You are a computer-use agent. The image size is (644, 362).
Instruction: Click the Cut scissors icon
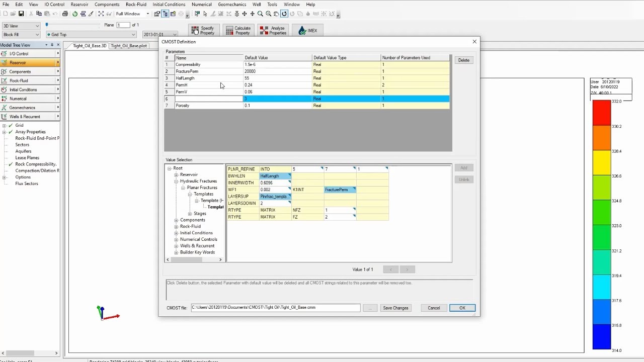click(31, 14)
